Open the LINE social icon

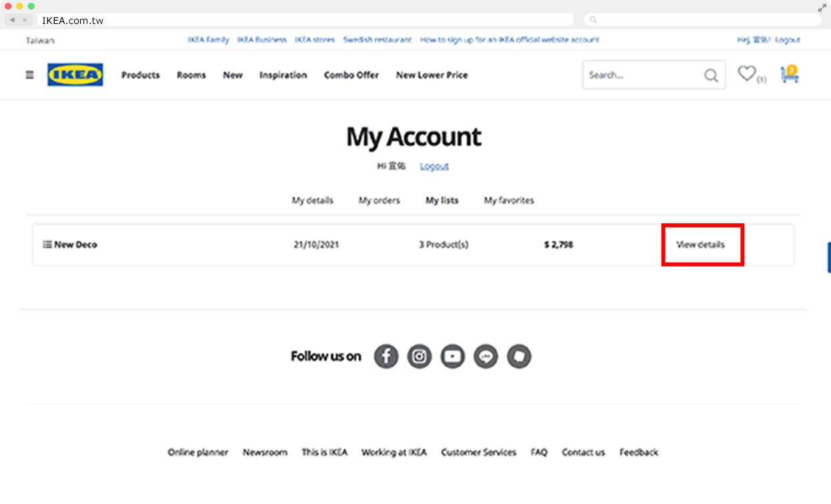486,357
